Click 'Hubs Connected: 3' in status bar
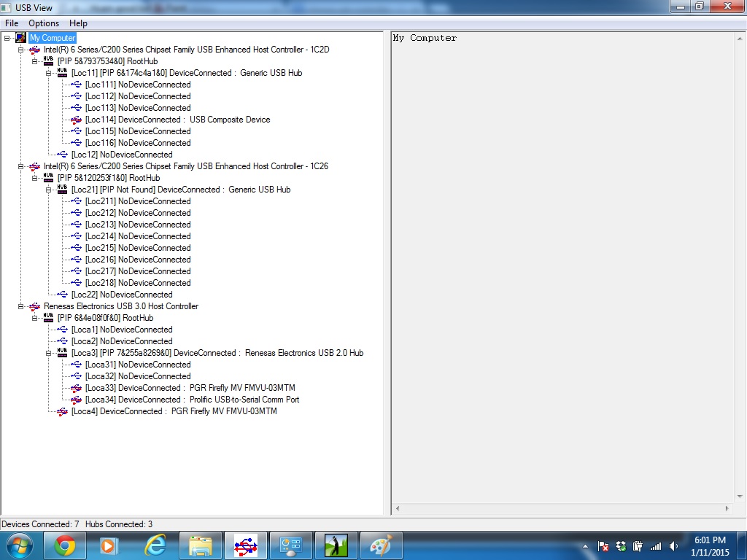Image resolution: width=747 pixels, height=560 pixels. click(x=119, y=524)
